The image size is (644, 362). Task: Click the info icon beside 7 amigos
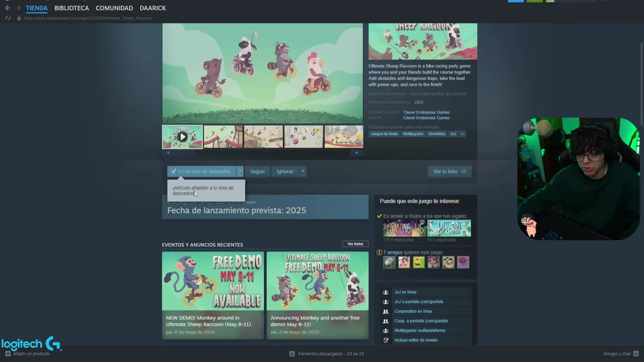(x=379, y=252)
